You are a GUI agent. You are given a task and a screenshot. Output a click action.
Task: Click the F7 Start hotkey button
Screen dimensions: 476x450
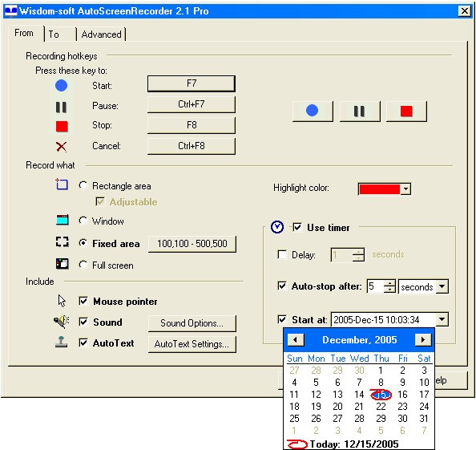(x=192, y=83)
